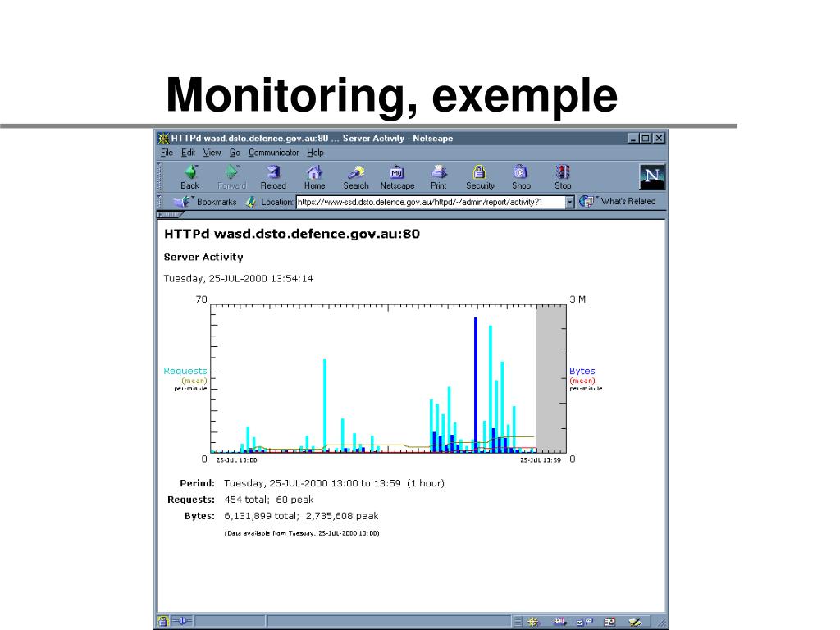Click the '70' left axis maximum label
Screen dimensions: 840x630
202,299
